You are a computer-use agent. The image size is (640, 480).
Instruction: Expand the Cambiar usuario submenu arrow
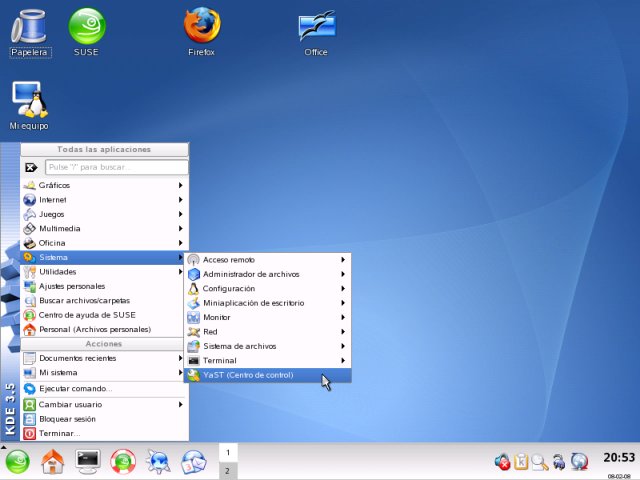click(180, 404)
